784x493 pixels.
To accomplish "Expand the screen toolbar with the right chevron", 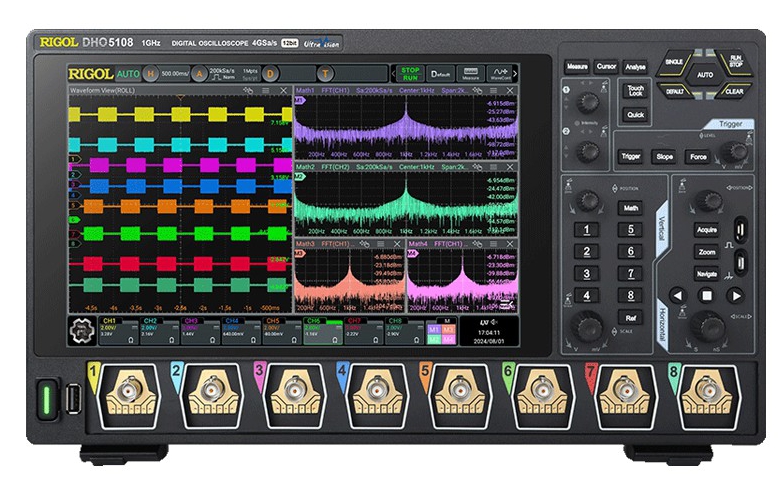I will pos(515,74).
